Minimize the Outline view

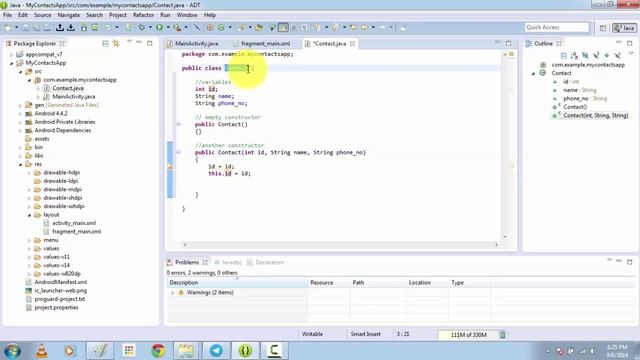point(619,42)
